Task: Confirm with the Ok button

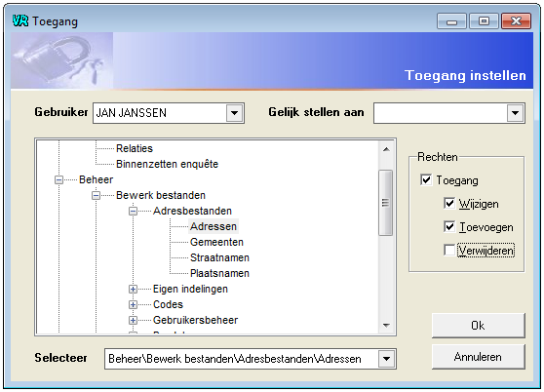Action: point(479,326)
